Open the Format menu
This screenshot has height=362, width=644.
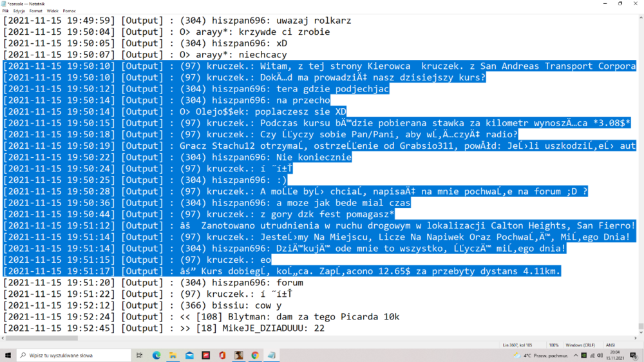pyautogui.click(x=35, y=11)
